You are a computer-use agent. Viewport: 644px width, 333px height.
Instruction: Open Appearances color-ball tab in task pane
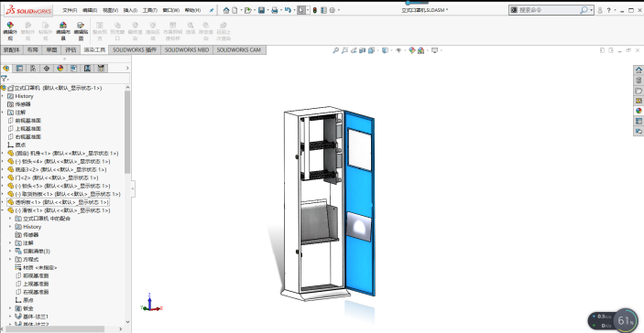click(639, 111)
